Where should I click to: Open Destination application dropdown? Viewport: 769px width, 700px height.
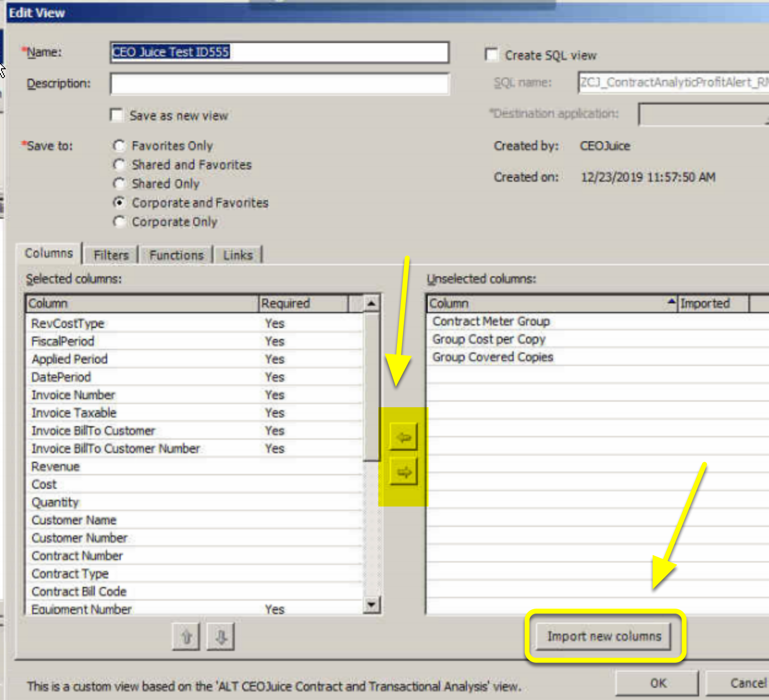704,114
